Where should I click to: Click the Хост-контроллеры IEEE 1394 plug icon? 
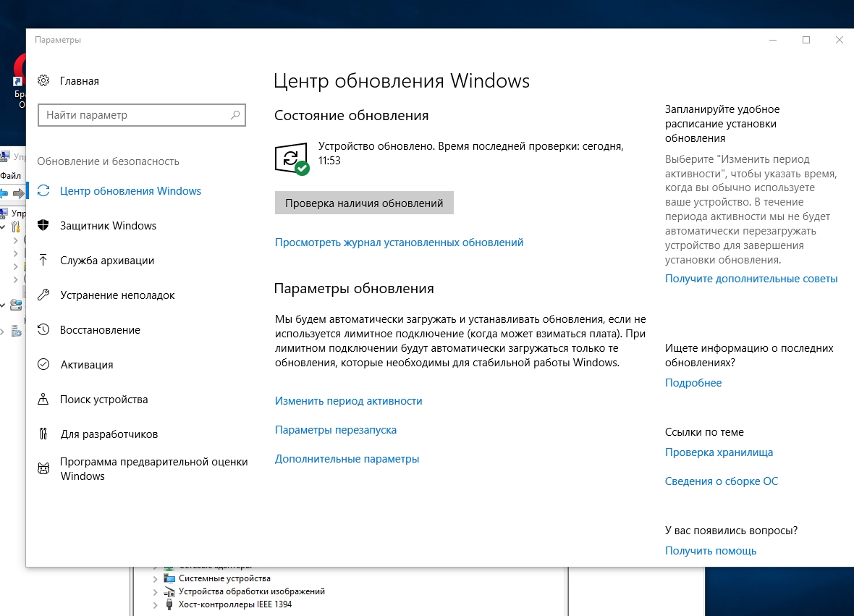[x=169, y=604]
